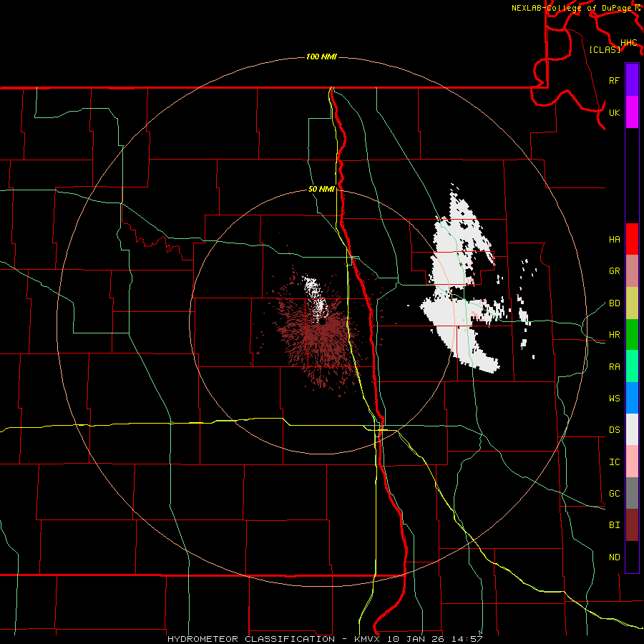
Task: Select the GR legend color block
Action: 632,271
